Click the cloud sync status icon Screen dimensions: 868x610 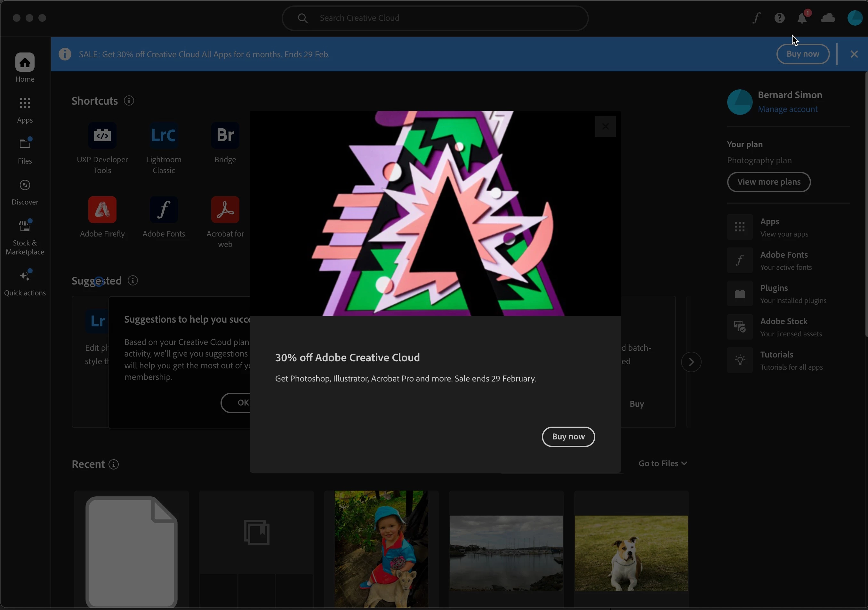pos(828,18)
